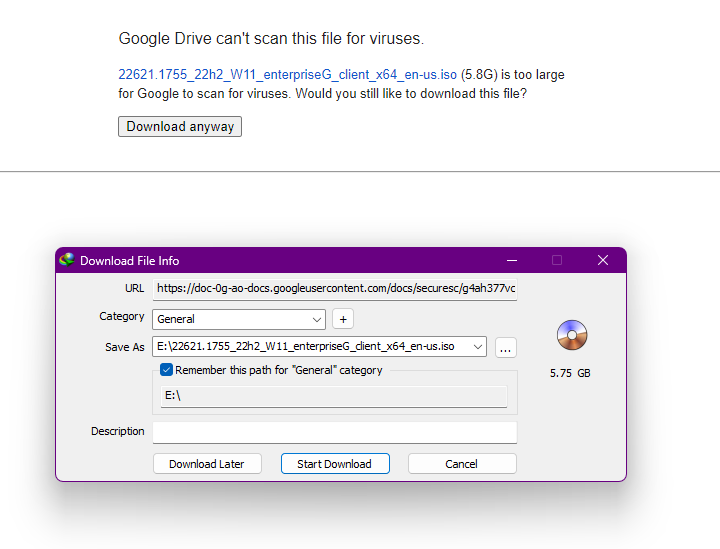Screen dimensions: 720x549
Task: Click the Google Drive can't scan heading
Action: pyautogui.click(x=271, y=39)
